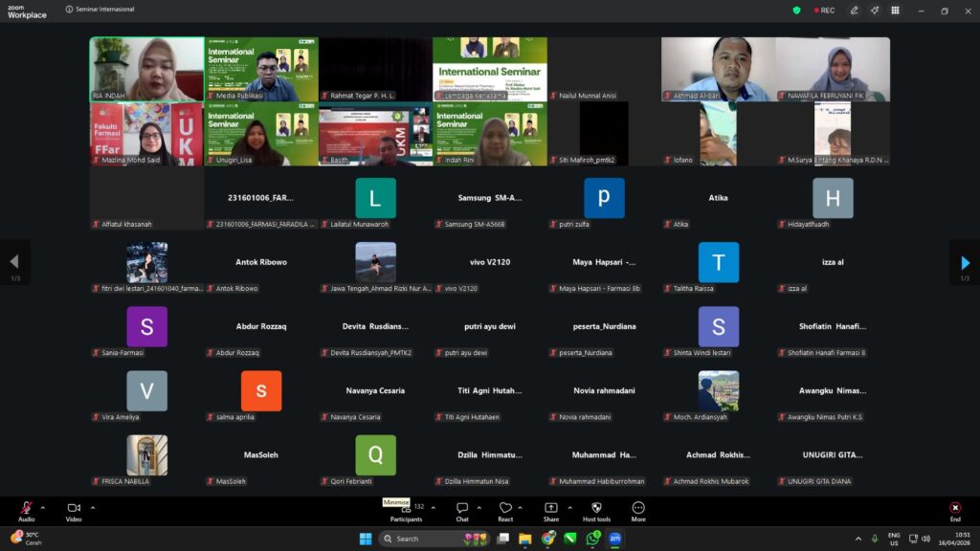Unmute the microphone using the Audio button

pyautogui.click(x=26, y=508)
